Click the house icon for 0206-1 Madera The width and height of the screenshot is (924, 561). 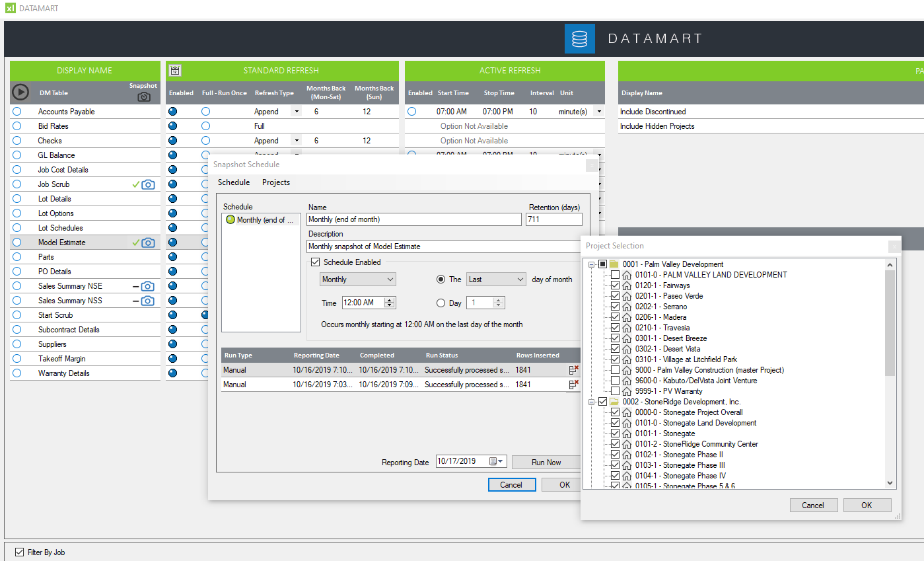click(627, 317)
